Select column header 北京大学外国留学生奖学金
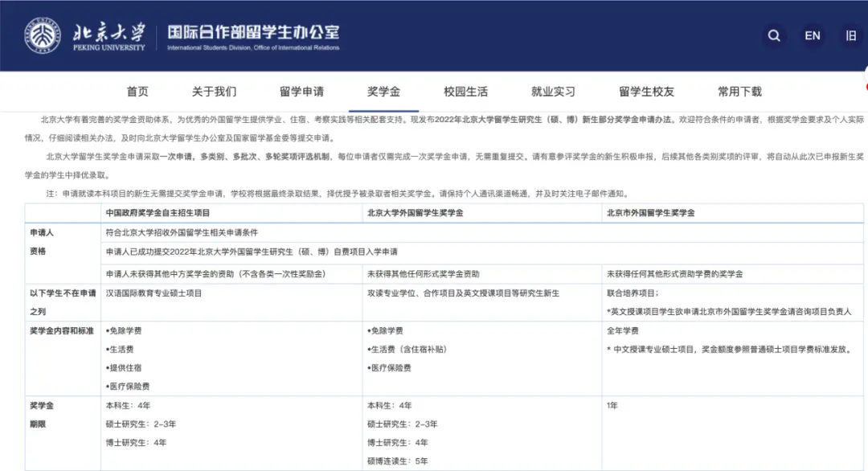 (x=416, y=213)
